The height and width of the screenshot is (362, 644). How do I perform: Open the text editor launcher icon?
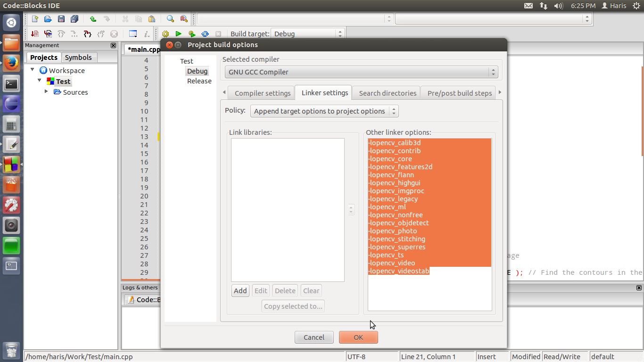click(11, 144)
